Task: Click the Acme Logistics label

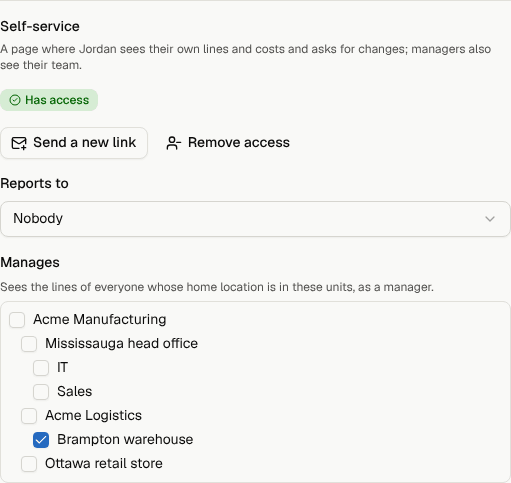Action: (x=94, y=415)
